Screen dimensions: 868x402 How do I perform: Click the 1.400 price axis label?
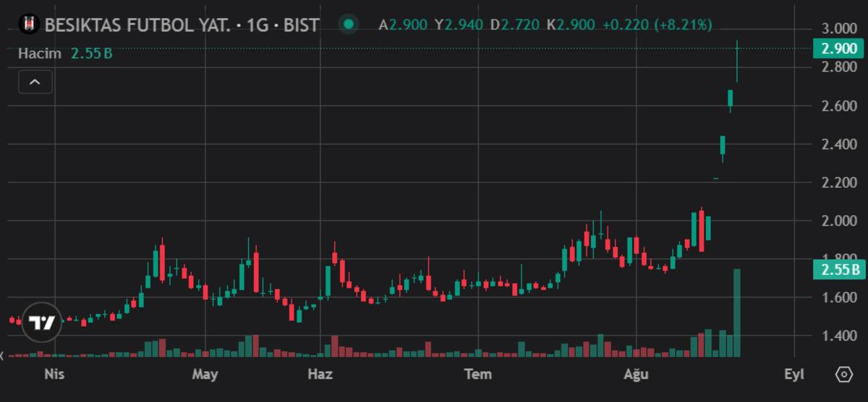(838, 335)
